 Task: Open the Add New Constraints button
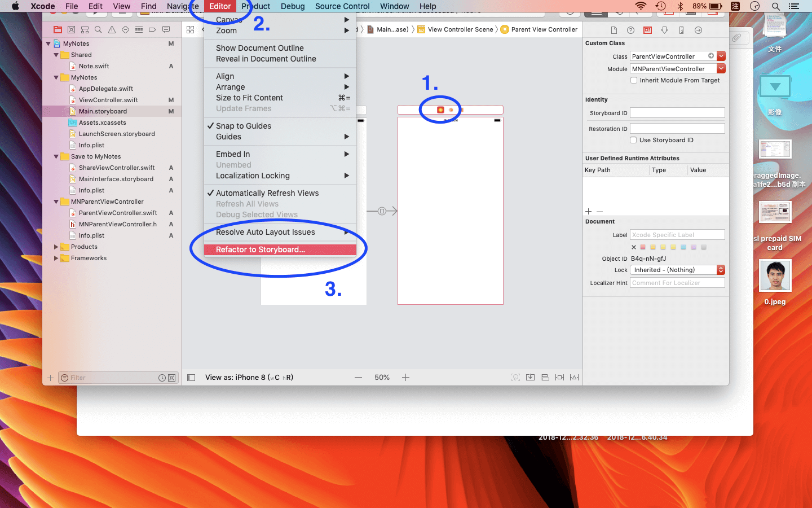[x=559, y=377]
